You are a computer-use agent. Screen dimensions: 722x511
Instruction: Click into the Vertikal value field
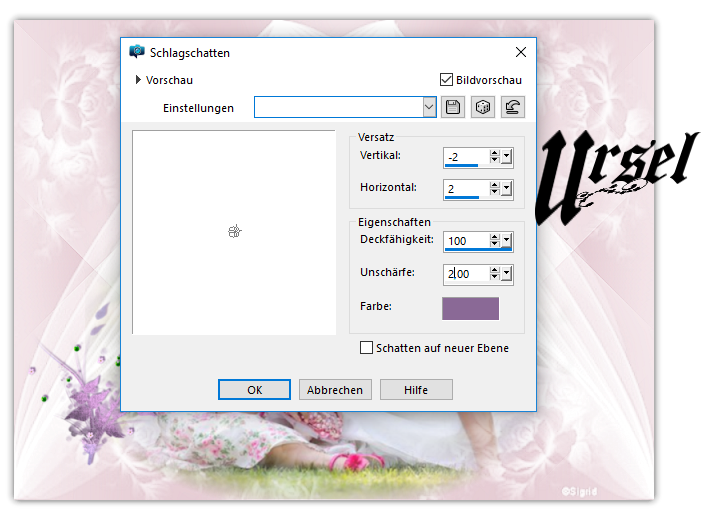[465, 157]
